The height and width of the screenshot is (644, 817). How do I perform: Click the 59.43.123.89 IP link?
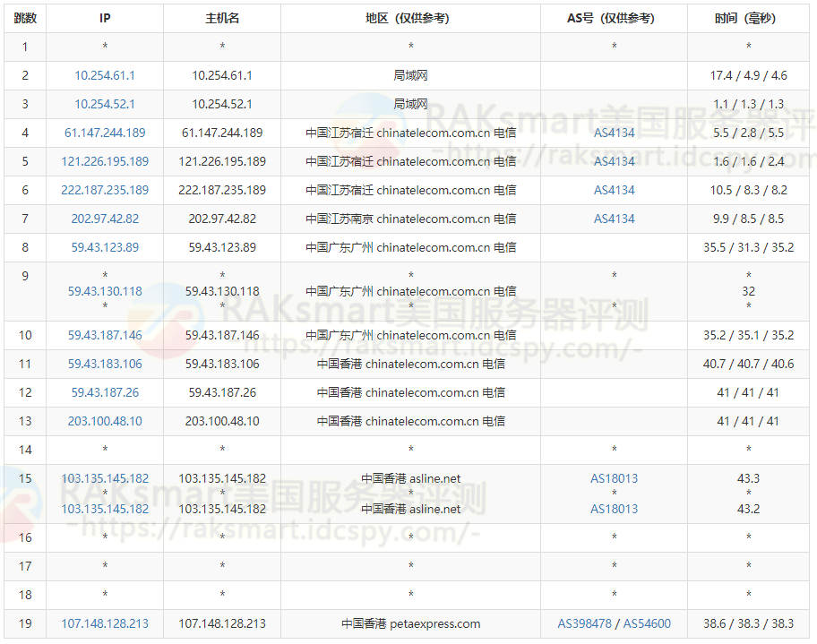click(105, 248)
